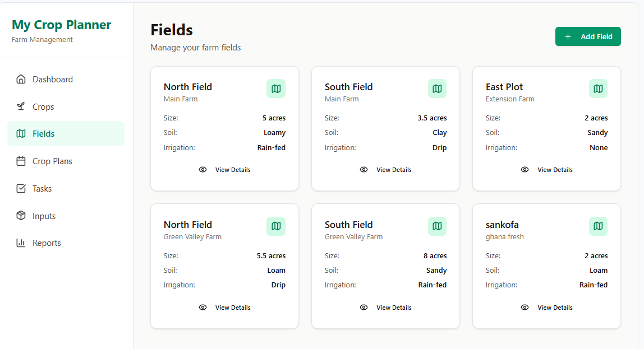Click the eye icon on Main Farm North Field card
This screenshot has height=349, width=644.
point(203,170)
